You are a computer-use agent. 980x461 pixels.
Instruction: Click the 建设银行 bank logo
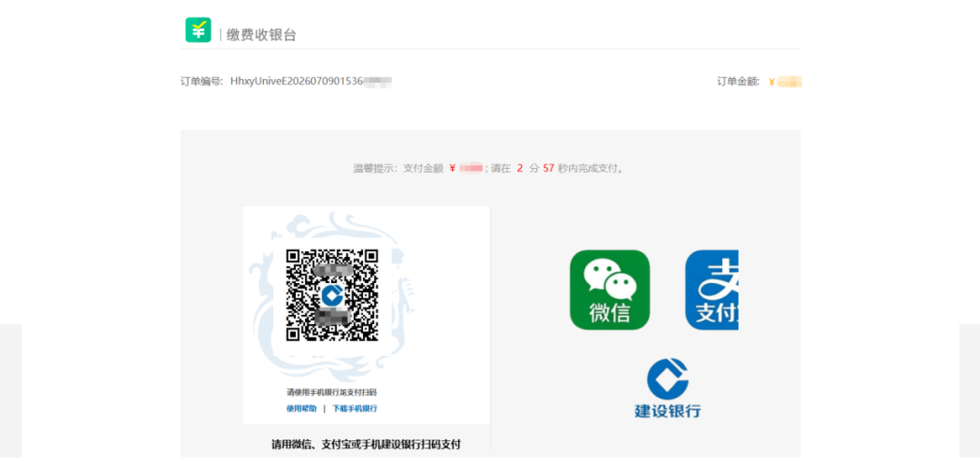668,387
